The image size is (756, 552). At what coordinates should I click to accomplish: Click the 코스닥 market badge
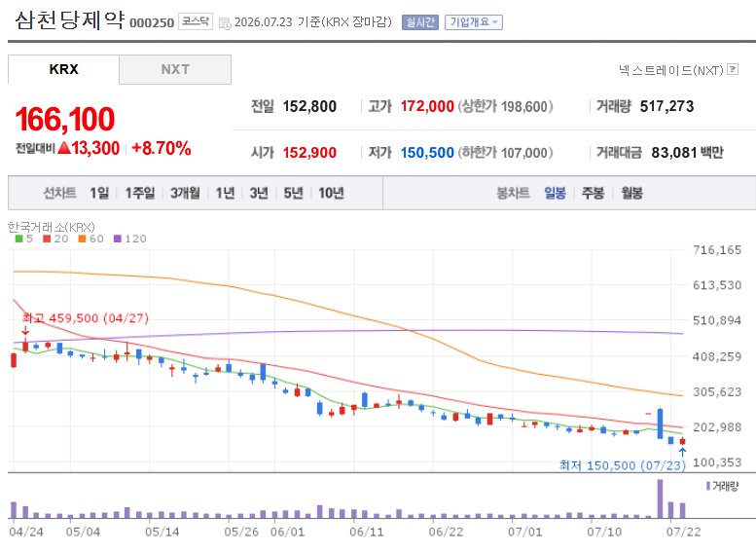[196, 21]
